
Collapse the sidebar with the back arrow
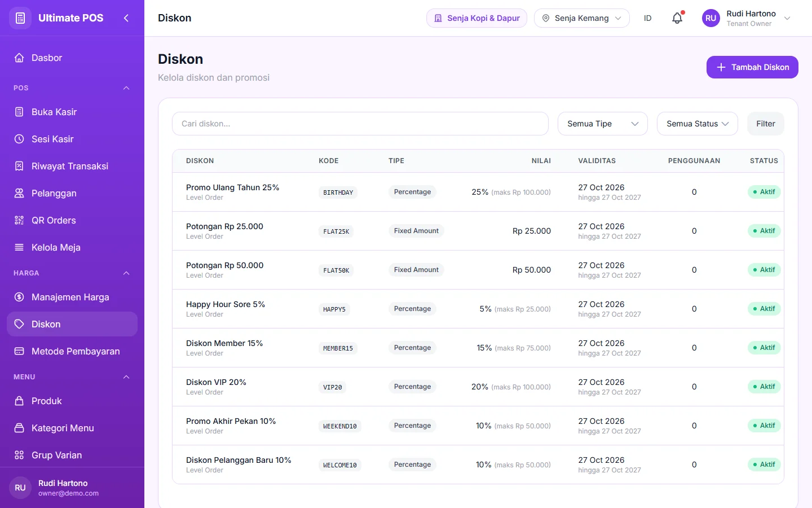click(126, 18)
